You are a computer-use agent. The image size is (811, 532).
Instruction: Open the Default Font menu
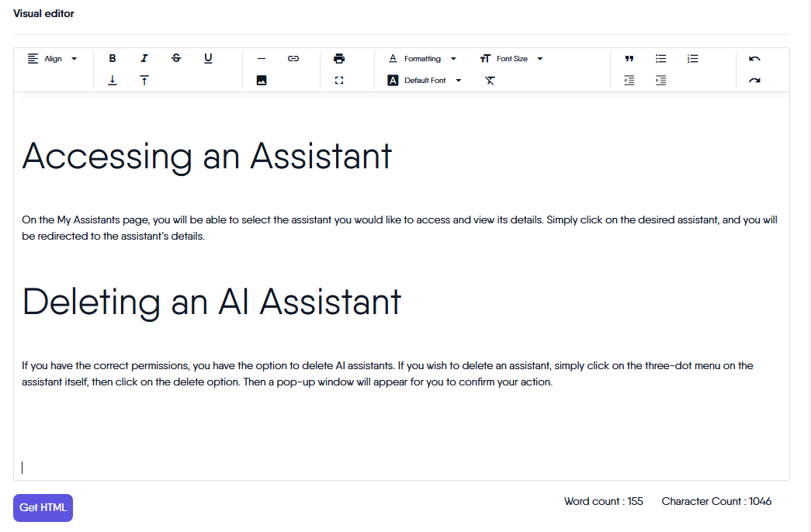[x=425, y=80]
